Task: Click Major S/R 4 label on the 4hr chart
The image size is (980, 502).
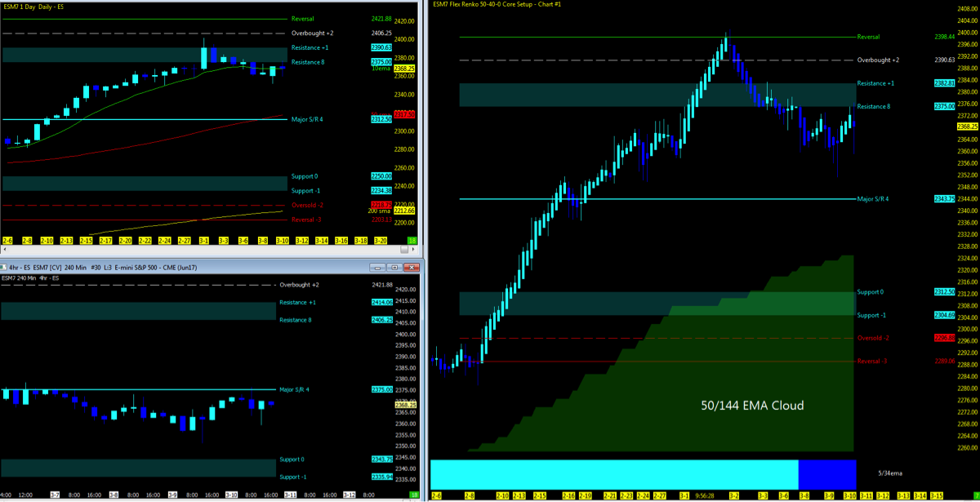Action: (296, 389)
